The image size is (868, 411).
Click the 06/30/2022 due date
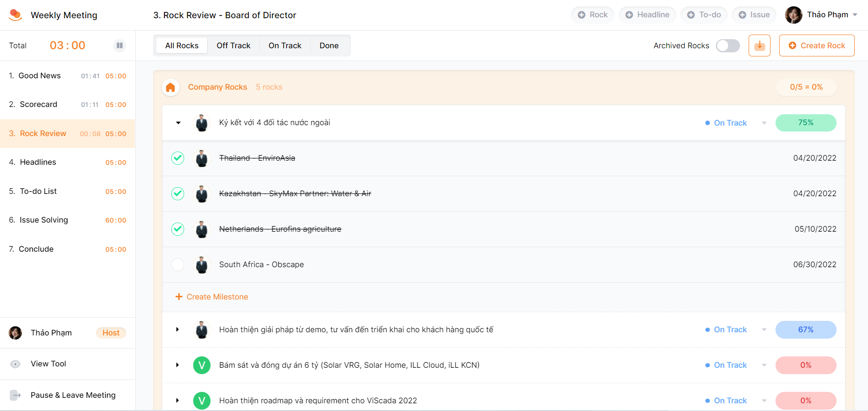[x=815, y=264]
